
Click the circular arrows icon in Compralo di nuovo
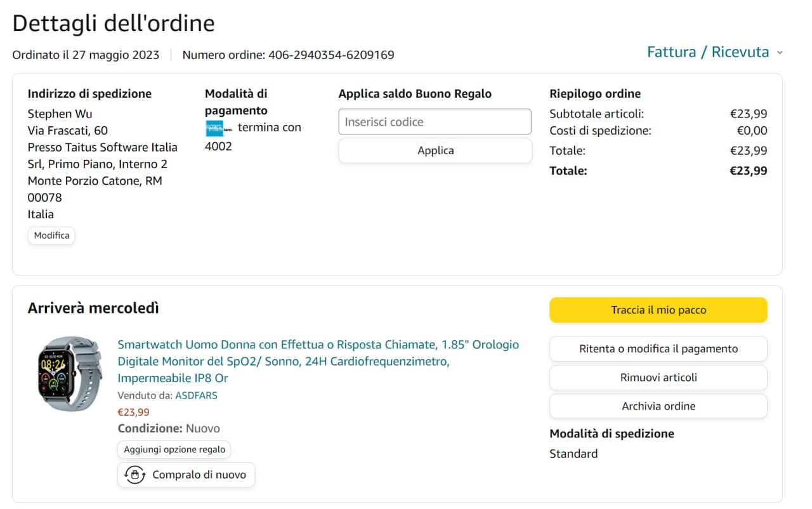[134, 475]
